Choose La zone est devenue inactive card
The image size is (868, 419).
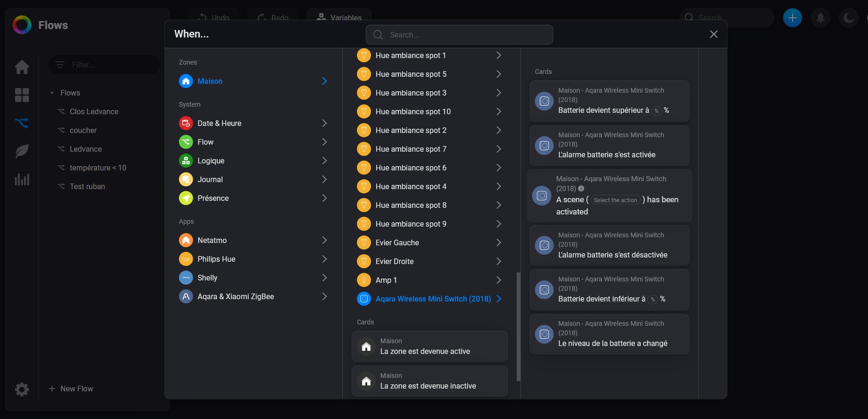430,381
